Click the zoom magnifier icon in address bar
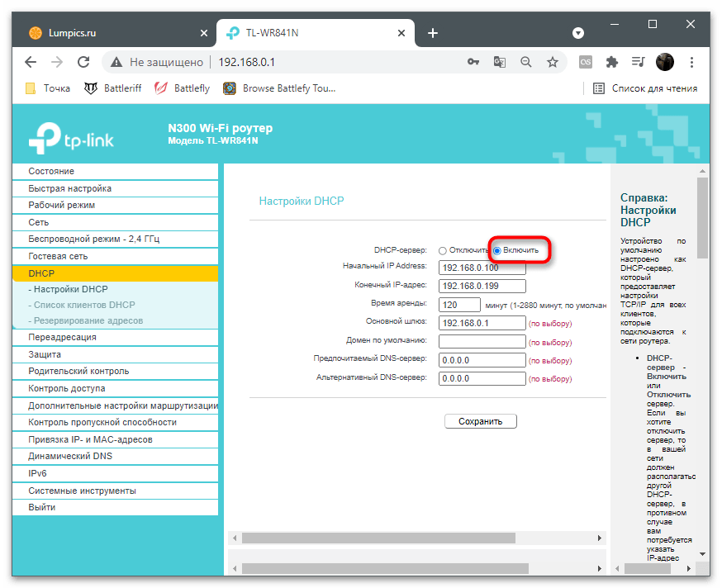The height and width of the screenshot is (588, 722). (x=525, y=61)
